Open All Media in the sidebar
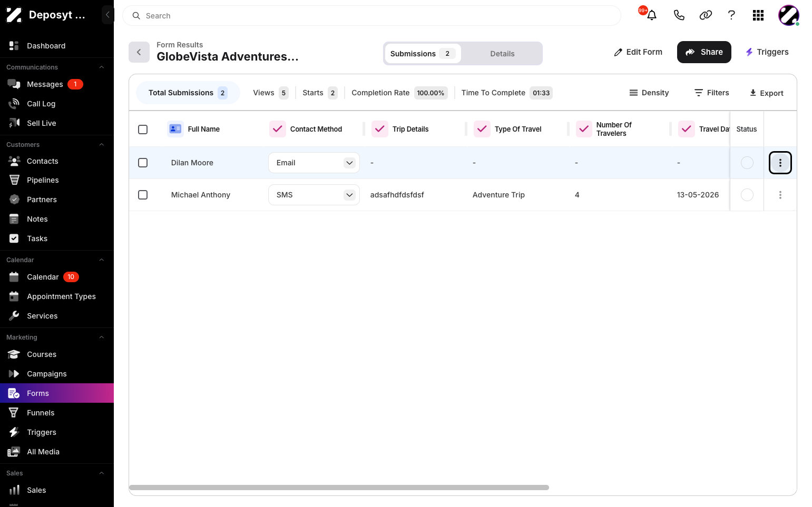Screen dimensions: 812x507 click(57, 452)
